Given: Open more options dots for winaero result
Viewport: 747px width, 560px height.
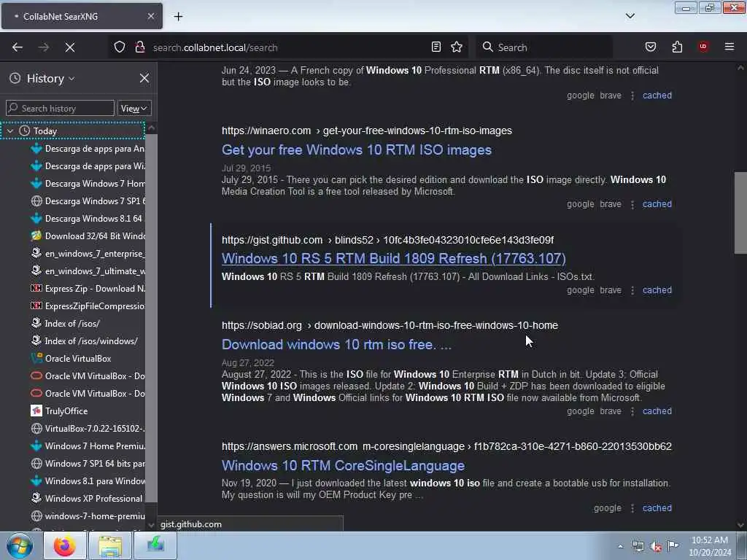Looking at the screenshot, I should coord(632,204).
